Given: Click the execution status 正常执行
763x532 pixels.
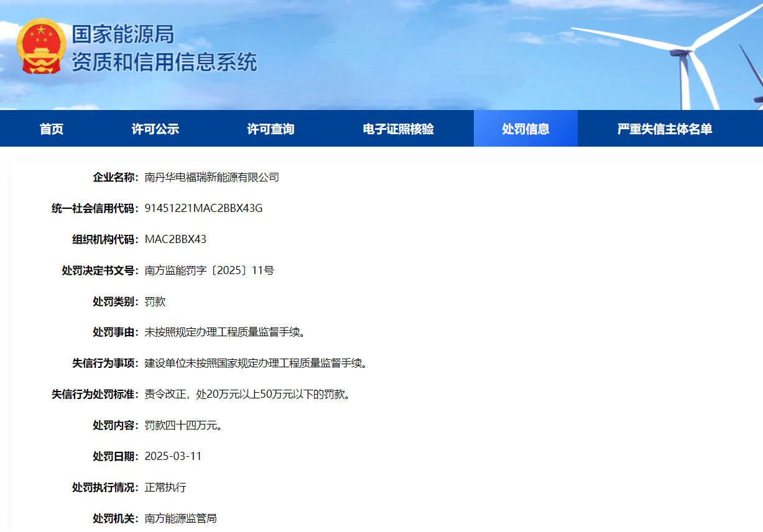Looking at the screenshot, I should coord(165,487).
